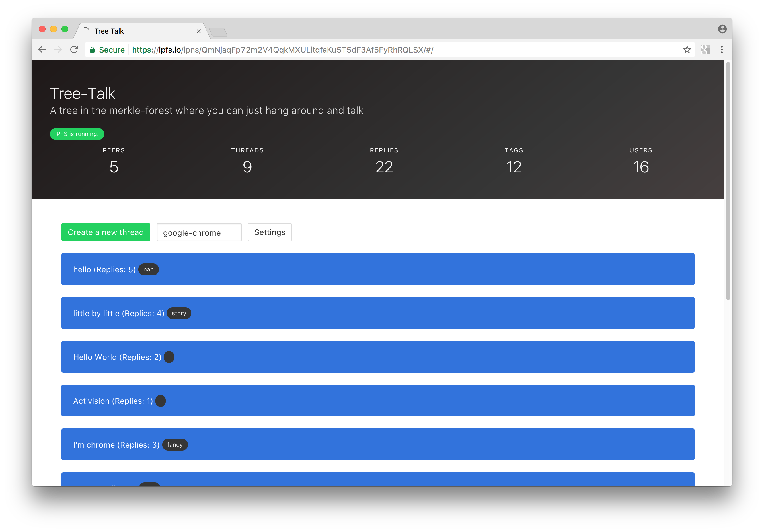Screen dimensions: 764x532
Task: Click Create a new thread
Action: click(x=106, y=232)
